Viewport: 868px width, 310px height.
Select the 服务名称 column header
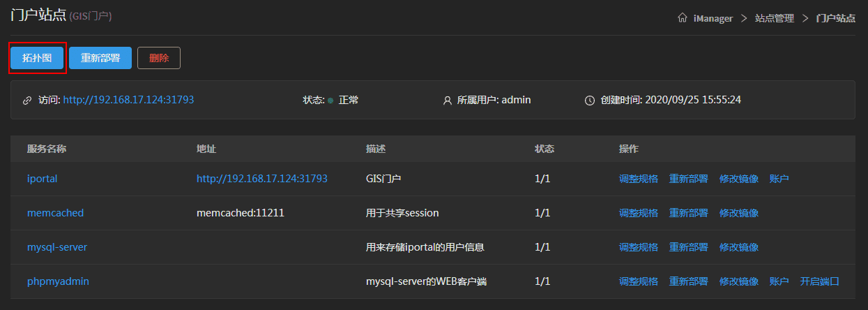pyautogui.click(x=47, y=149)
